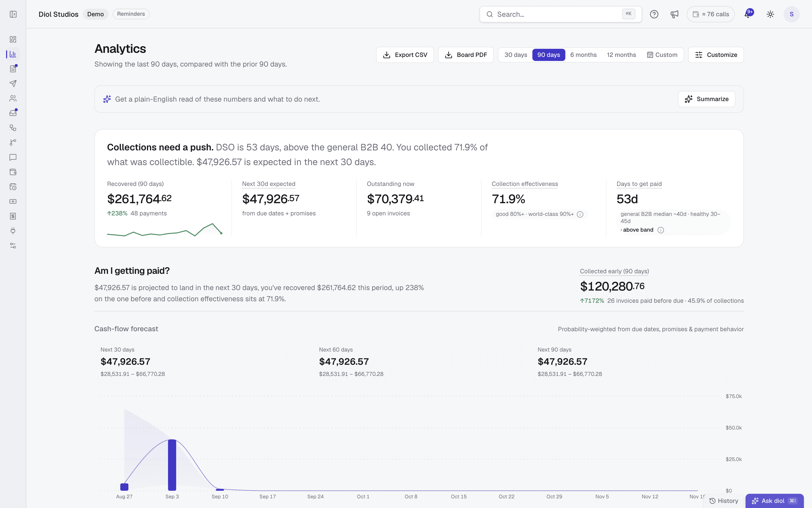Click the Sep 3 forecast bar
Screen dimensions: 812x508
click(172, 465)
